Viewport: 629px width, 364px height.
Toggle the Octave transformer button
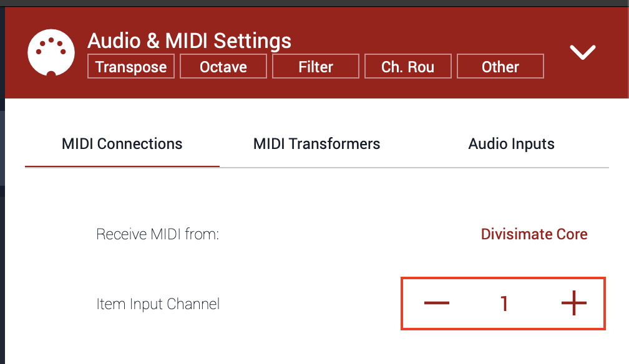coord(223,67)
